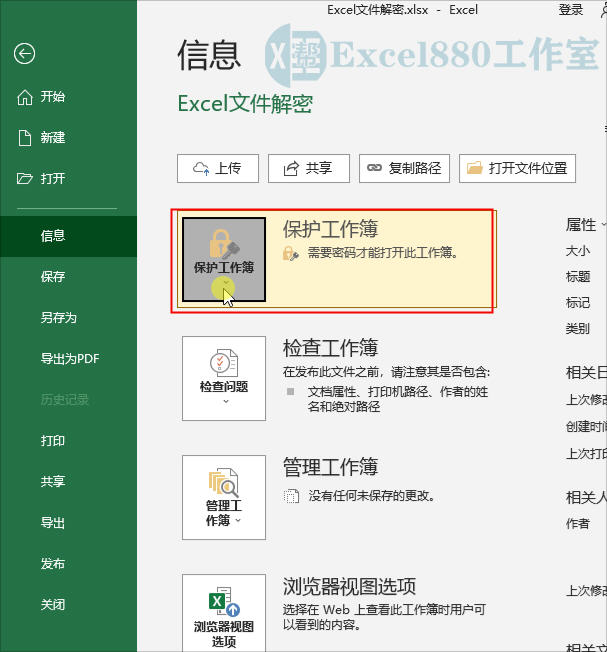The image size is (607, 652).
Task: Click the text 需要密码才能打开此工作簿
Action: [x=382, y=252]
